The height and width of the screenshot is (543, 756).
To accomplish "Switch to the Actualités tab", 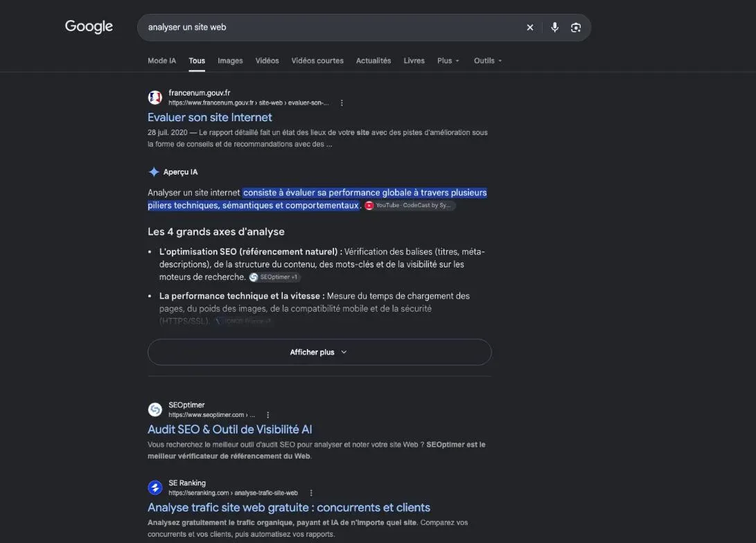I will point(373,61).
